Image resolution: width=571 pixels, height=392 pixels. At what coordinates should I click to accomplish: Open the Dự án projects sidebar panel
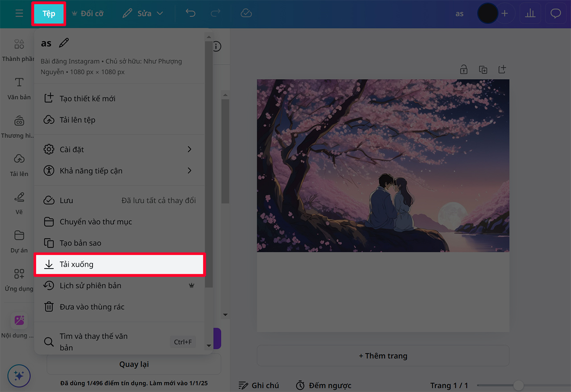[x=19, y=242]
